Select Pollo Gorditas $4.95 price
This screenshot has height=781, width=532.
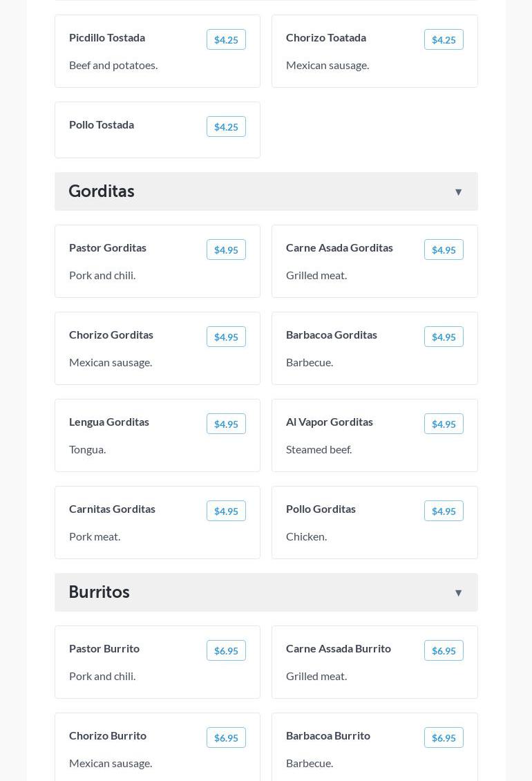[x=444, y=511]
